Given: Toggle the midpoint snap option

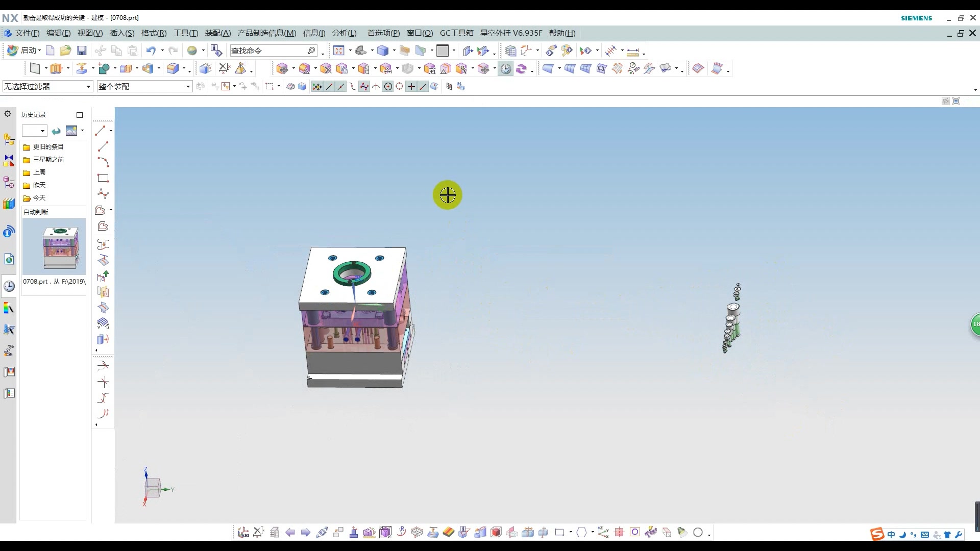Looking at the screenshot, I should click(341, 87).
